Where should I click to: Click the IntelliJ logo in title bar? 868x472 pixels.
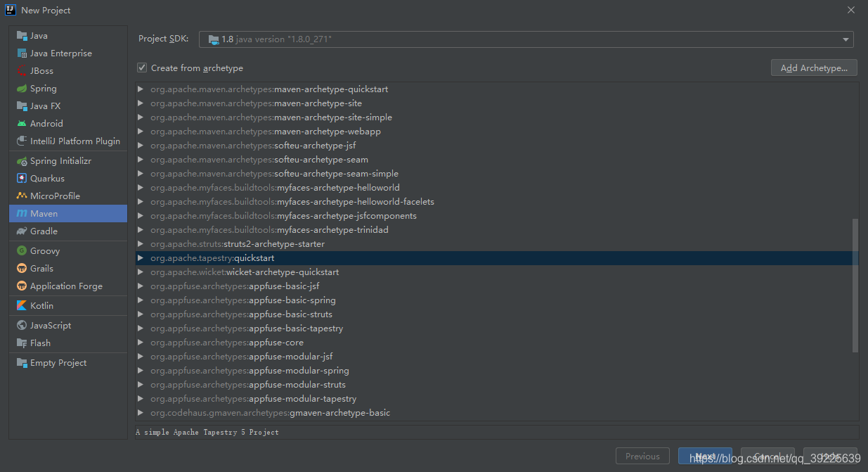pos(10,10)
